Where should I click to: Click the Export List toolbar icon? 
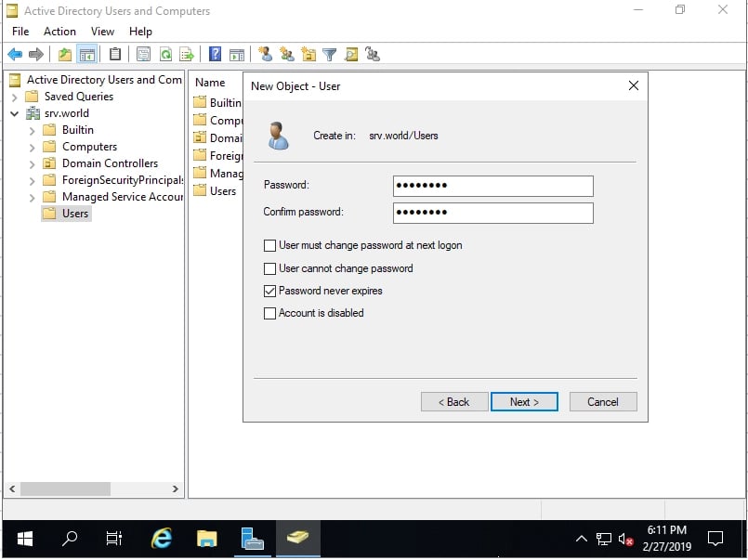coord(187,55)
